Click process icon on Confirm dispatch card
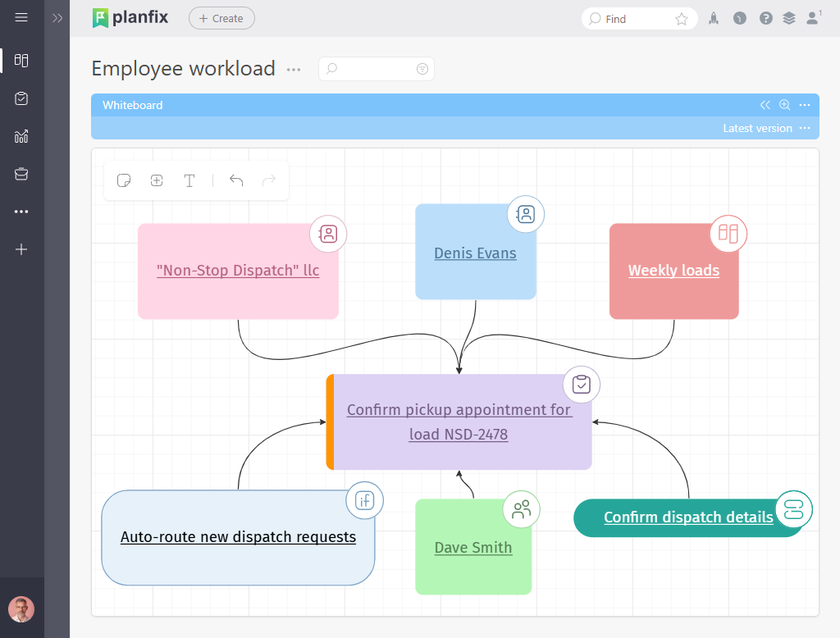 793,509
